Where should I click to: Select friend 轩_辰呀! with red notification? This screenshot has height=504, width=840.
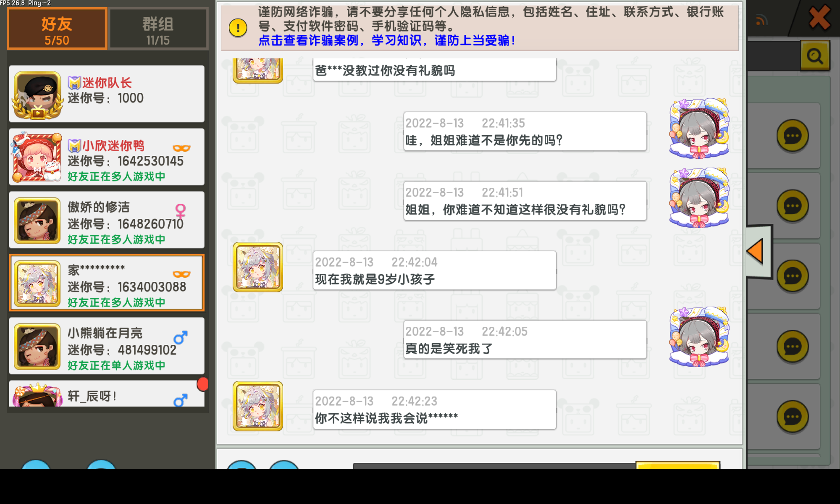107,394
